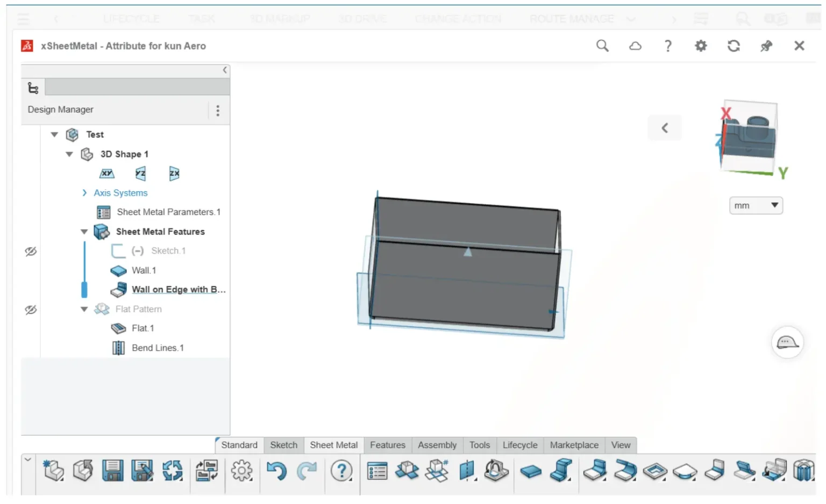Open the Sheet Metal Parameters table icon
Viewport: 826px width, 504px height.
pos(377,471)
